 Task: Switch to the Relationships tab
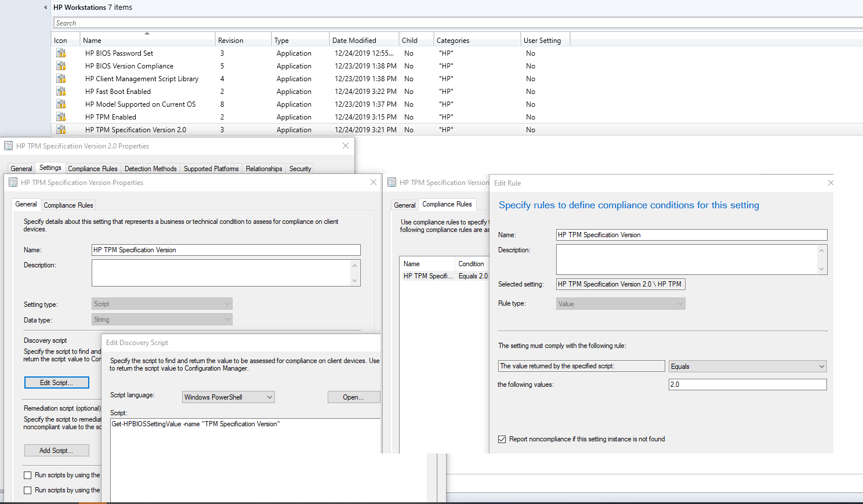tap(264, 169)
